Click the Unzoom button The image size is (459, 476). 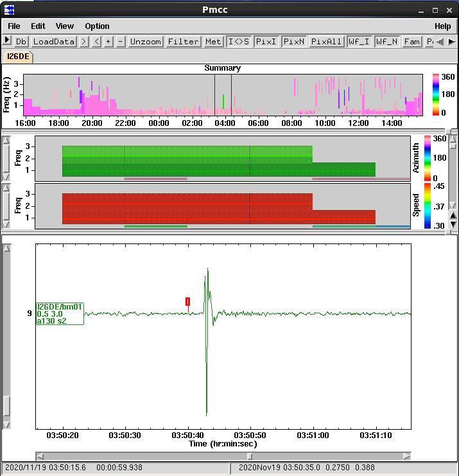(146, 42)
